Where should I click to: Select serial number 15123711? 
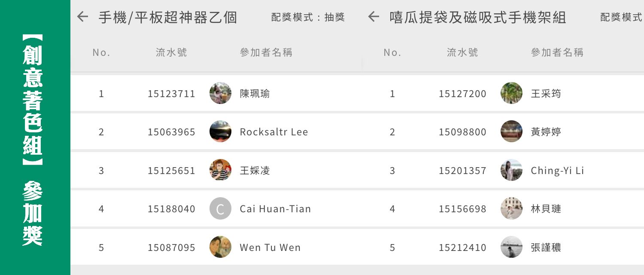171,94
